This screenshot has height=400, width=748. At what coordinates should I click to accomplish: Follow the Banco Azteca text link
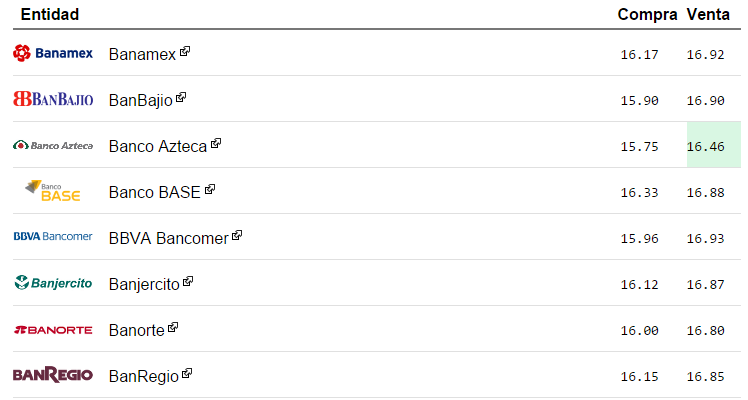coord(157,146)
